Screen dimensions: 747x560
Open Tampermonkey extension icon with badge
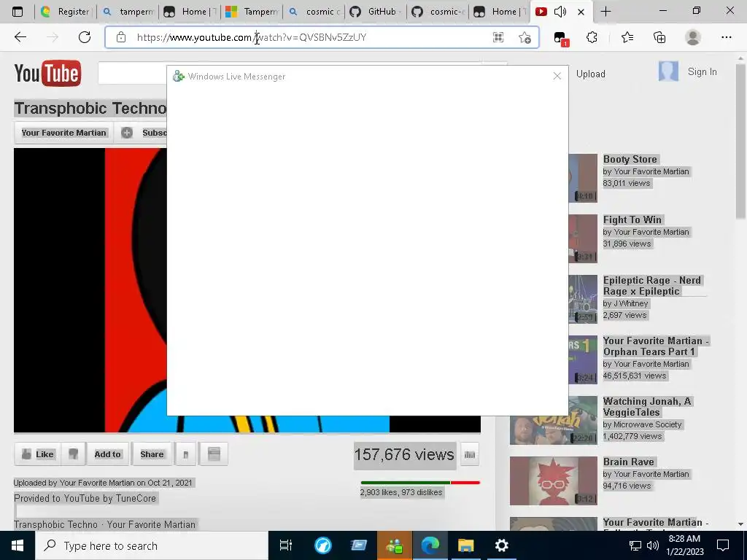pyautogui.click(x=561, y=38)
